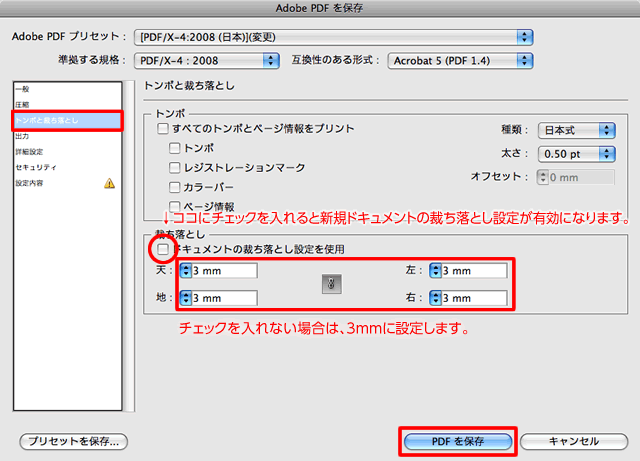640x461 pixels.
Task: Click the category list scrollbar
Action: pyautogui.click(x=130, y=246)
